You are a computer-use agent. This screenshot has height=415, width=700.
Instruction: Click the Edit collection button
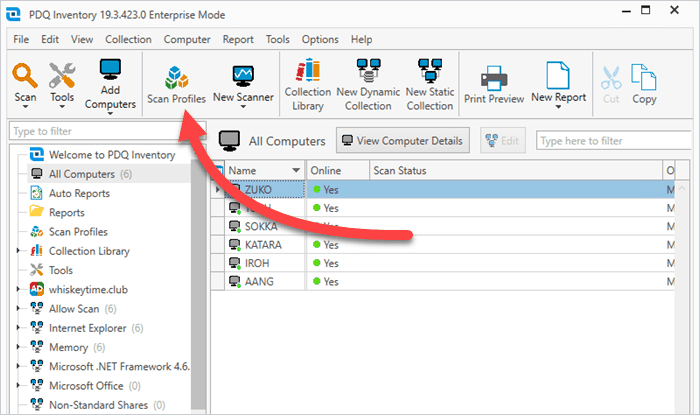[503, 141]
